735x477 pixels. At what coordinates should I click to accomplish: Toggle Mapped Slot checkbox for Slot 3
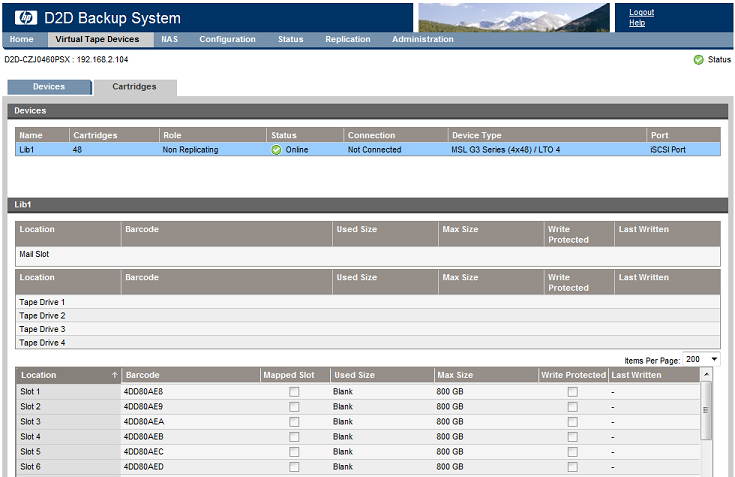coord(294,422)
